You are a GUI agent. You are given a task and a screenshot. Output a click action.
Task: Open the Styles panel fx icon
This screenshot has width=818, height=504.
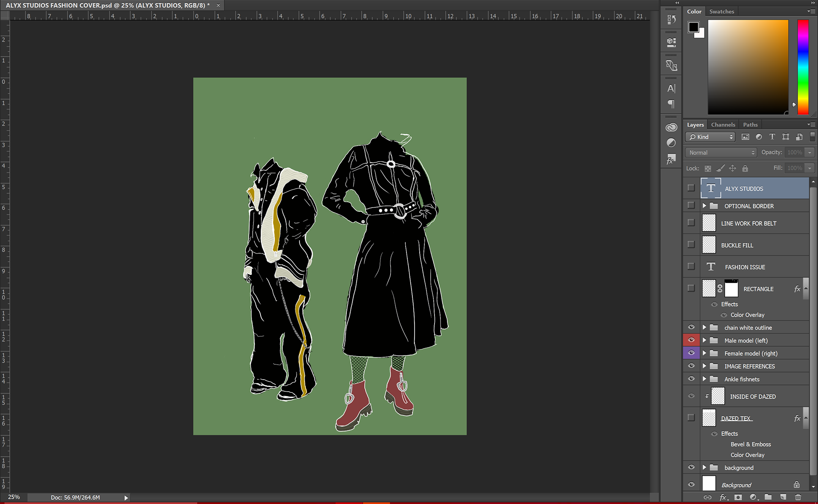(x=671, y=159)
